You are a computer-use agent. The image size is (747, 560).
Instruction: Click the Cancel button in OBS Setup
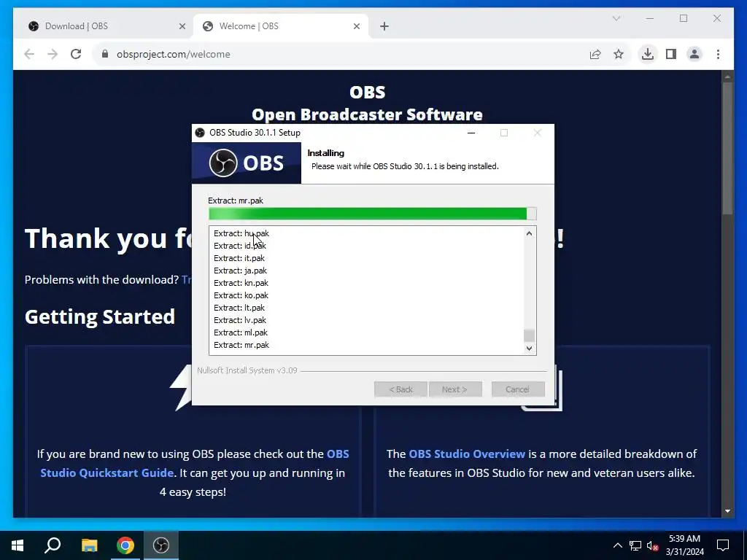point(518,389)
